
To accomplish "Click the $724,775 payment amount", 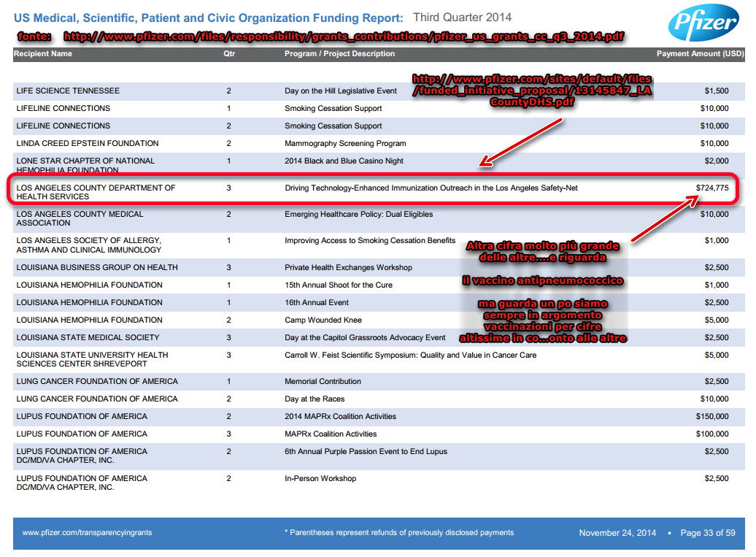I will pyautogui.click(x=712, y=188).
